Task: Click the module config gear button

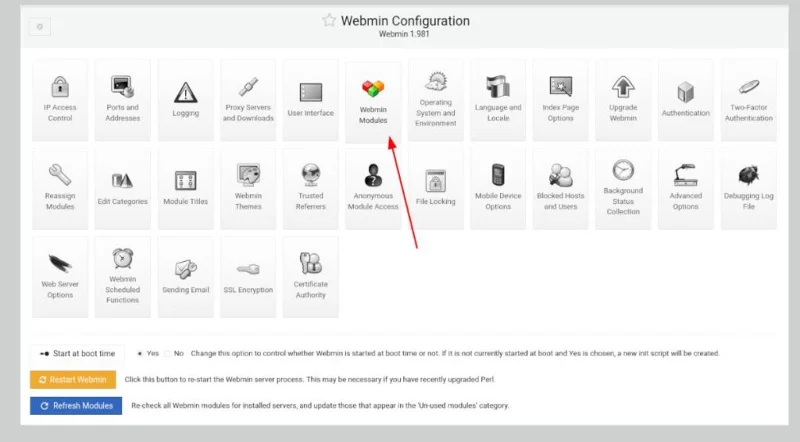Action: (40, 27)
